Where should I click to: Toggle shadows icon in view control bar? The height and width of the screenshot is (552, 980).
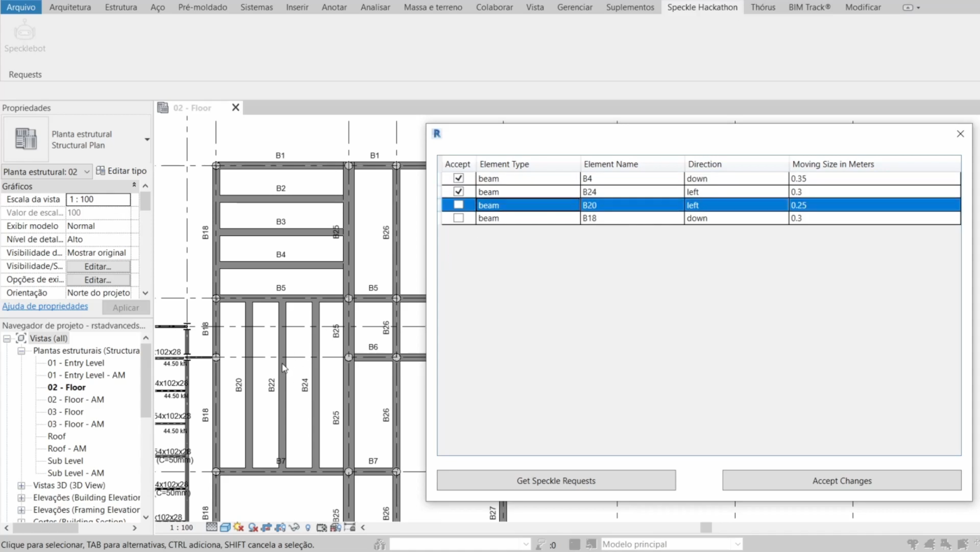tap(253, 527)
